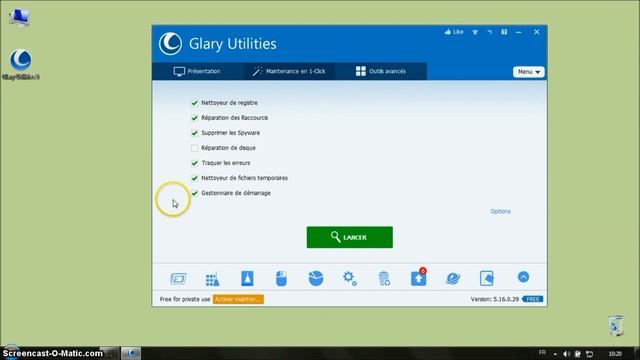The height and width of the screenshot is (360, 640).
Task: Open the Computer desktop icon
Action: (x=19, y=18)
